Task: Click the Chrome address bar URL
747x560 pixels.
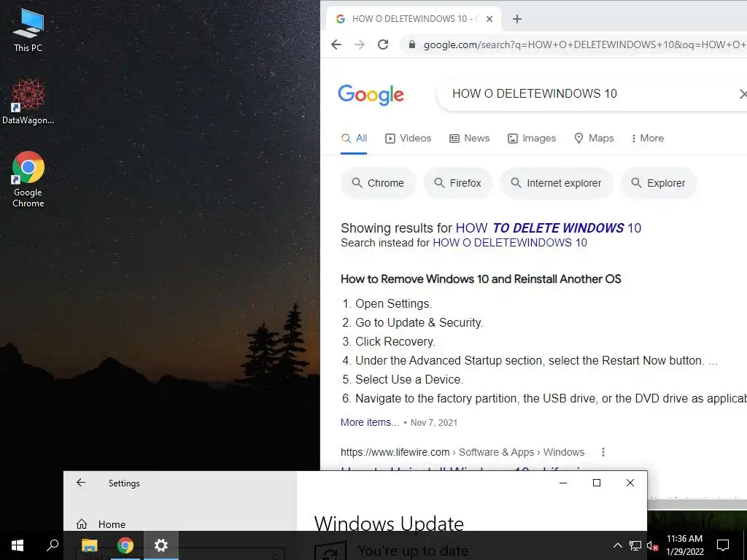Action: 584,44
